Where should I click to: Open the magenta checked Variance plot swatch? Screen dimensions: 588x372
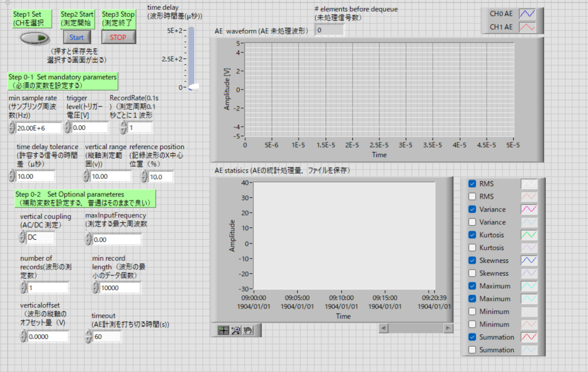[529, 209]
